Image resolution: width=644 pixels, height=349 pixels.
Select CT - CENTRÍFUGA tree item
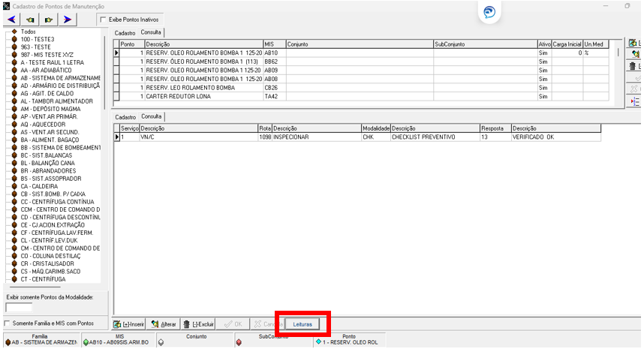[x=43, y=279]
